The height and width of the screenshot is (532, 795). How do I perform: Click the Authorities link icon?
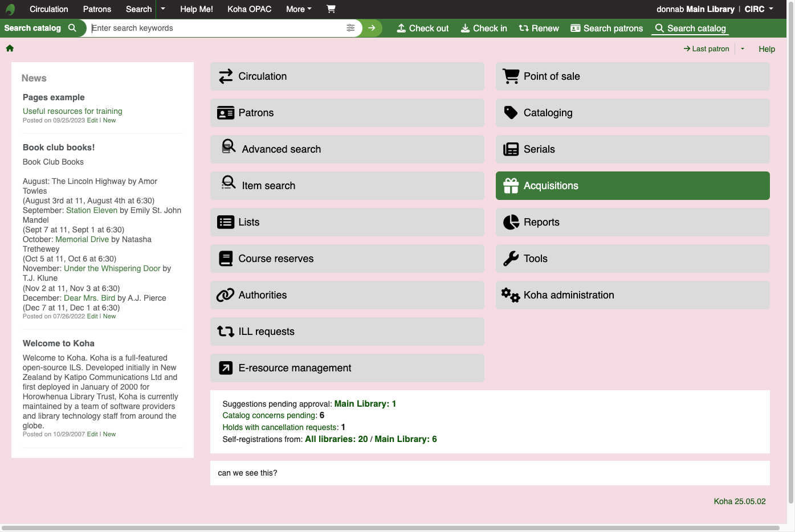(x=226, y=295)
